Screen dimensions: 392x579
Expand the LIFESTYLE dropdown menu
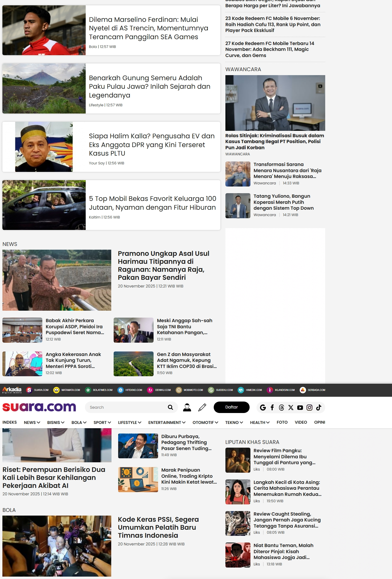pos(130,422)
